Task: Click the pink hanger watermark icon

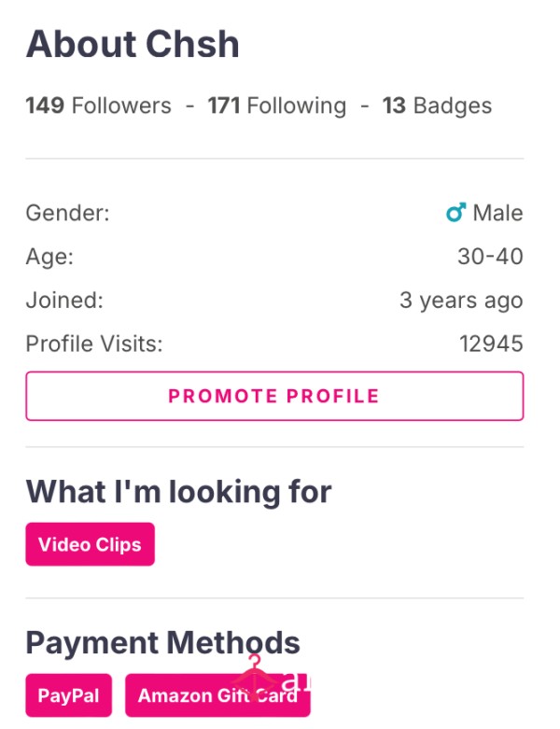Action: [x=255, y=676]
